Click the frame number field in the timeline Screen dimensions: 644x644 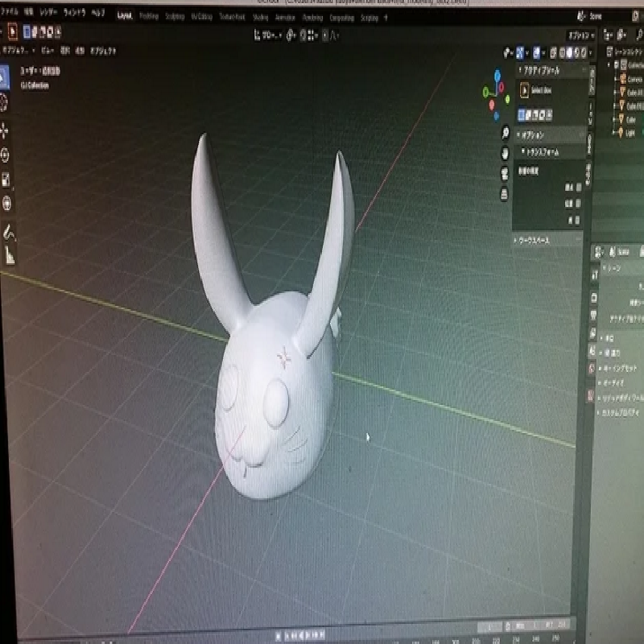coord(490,626)
